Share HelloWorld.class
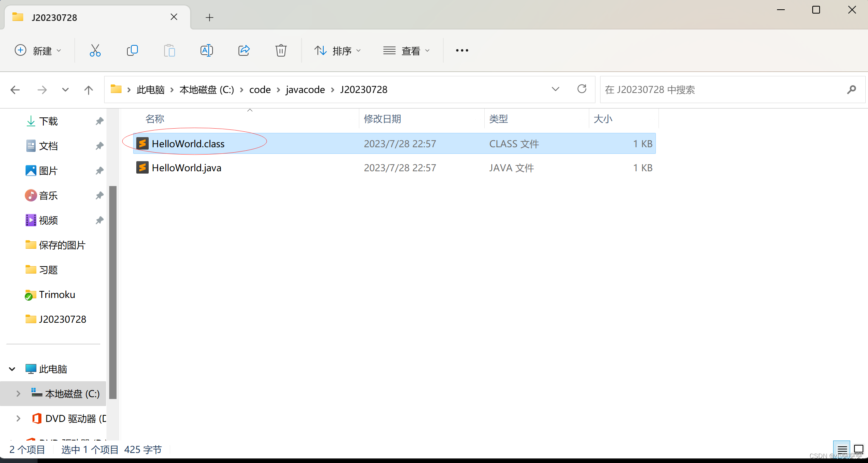Screen dimensions: 868x463 [244, 50]
